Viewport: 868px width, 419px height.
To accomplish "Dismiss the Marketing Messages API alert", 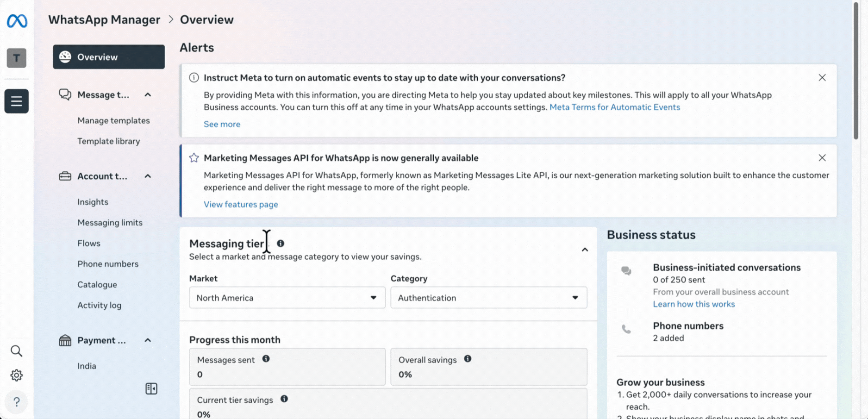I will 822,158.
